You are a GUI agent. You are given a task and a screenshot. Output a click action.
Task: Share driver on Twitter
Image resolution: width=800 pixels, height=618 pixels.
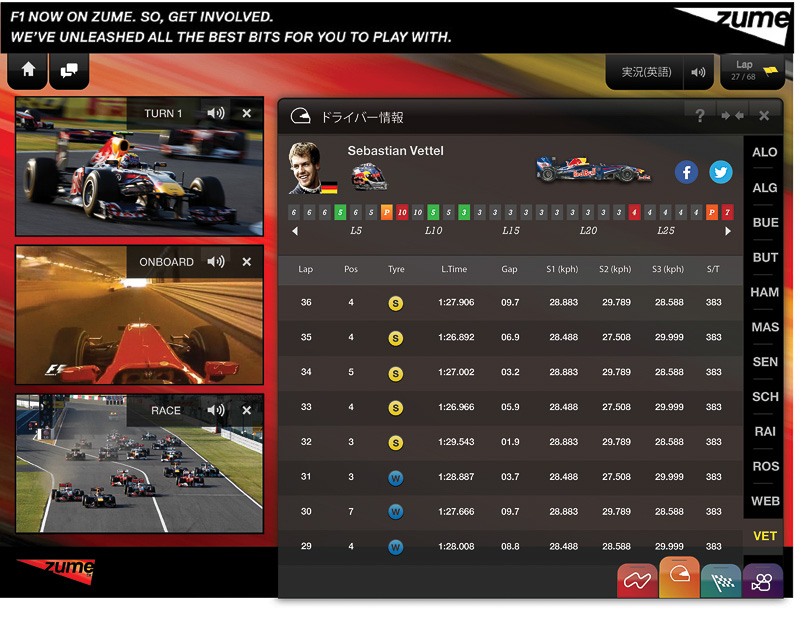[x=720, y=172]
